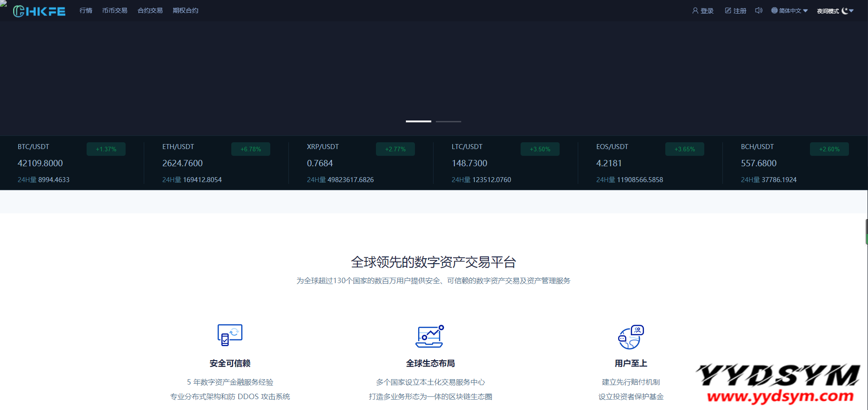The height and width of the screenshot is (410, 868).
Task: Open the 合约交易 contract trading page
Action: pyautogui.click(x=150, y=10)
